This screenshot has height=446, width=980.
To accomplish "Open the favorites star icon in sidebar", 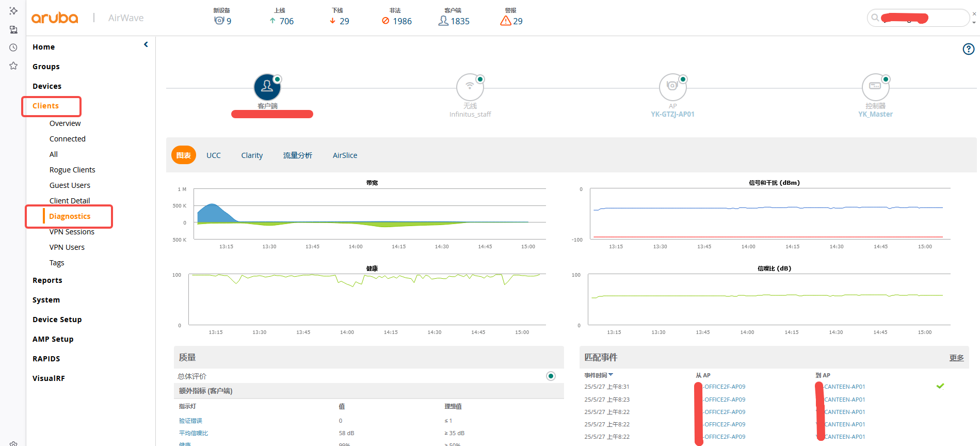I will [x=13, y=66].
